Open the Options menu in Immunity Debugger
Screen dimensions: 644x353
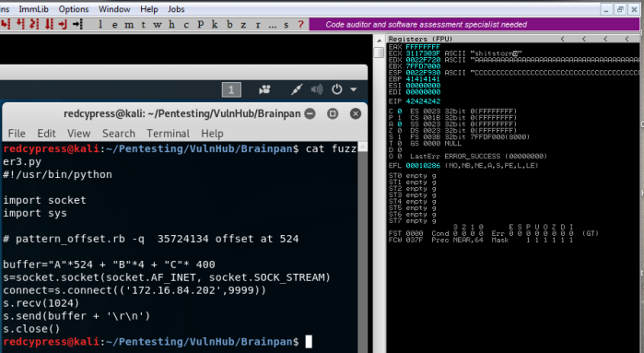(74, 8)
